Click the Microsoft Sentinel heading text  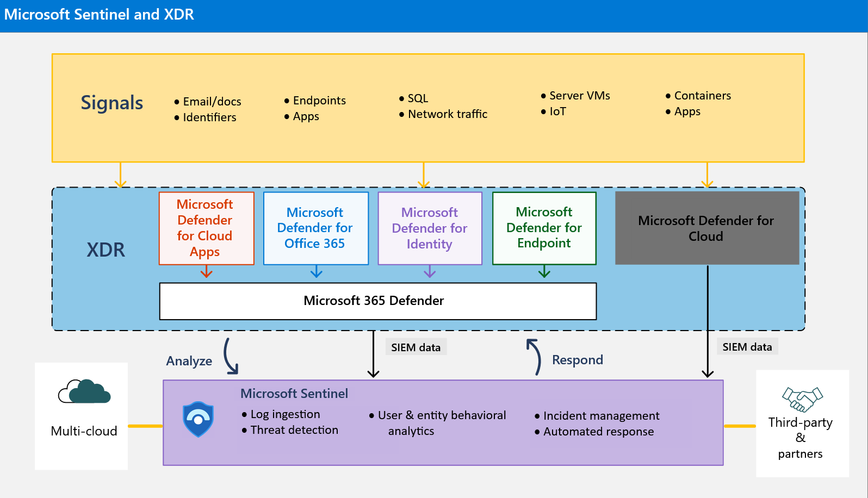[294, 394]
